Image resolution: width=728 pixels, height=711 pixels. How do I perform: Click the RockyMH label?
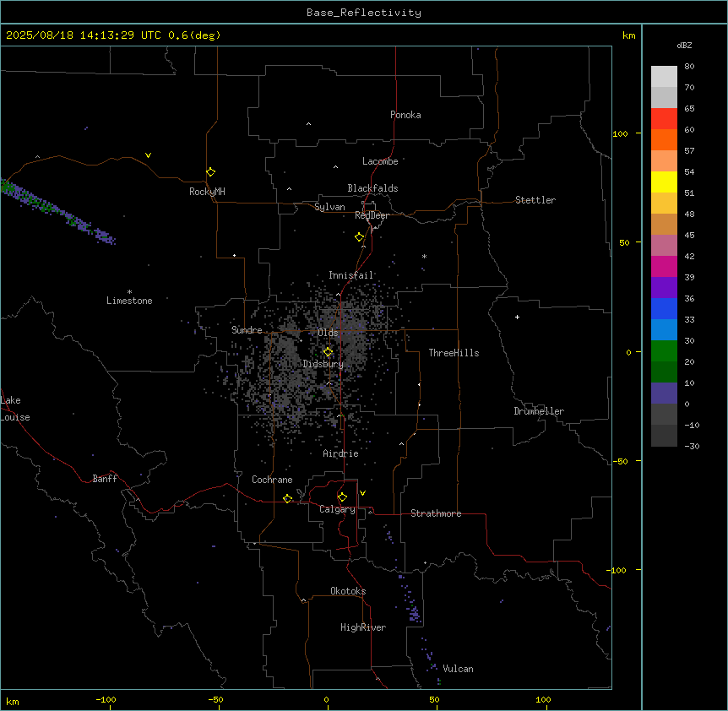[207, 192]
